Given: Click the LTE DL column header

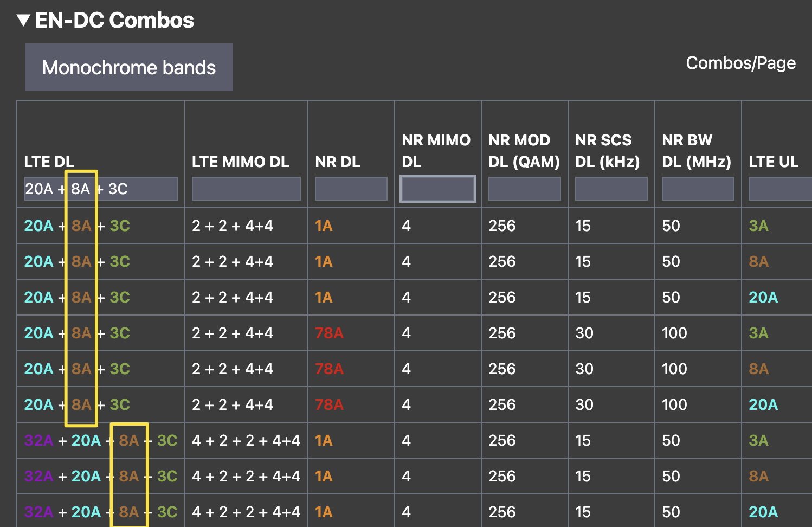Looking at the screenshot, I should coord(49,162).
